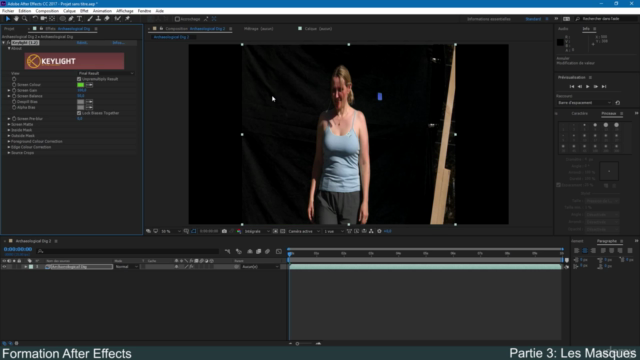Toggle the Unpremultiply Result checkbox
This screenshot has width=640, height=360.
[79, 79]
